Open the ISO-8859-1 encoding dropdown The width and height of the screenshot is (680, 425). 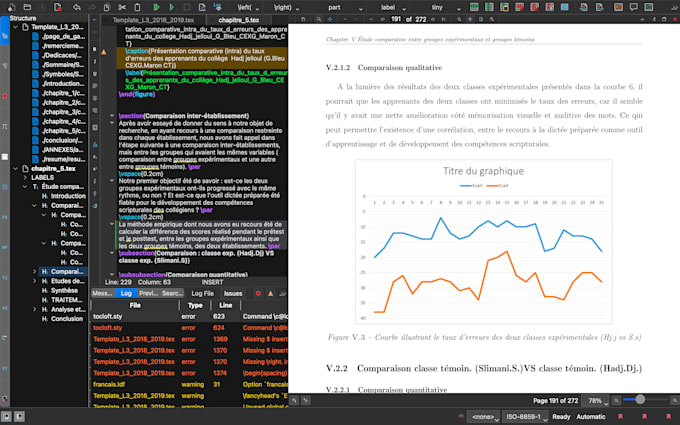click(x=526, y=417)
